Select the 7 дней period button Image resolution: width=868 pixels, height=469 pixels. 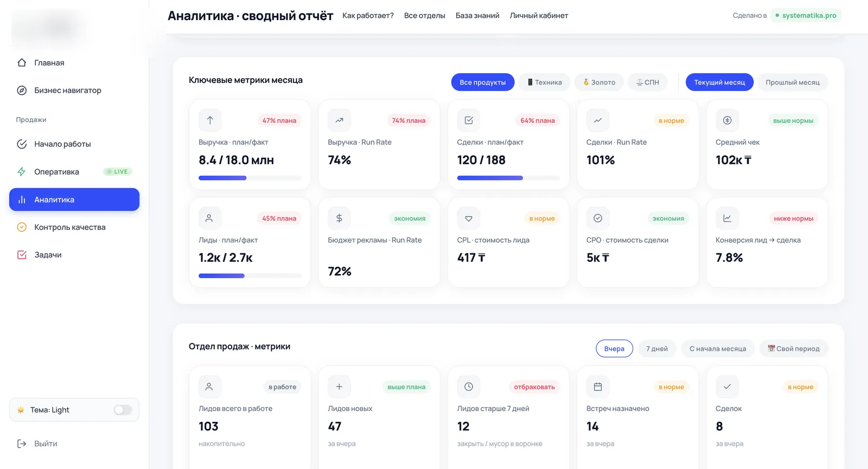(657, 349)
